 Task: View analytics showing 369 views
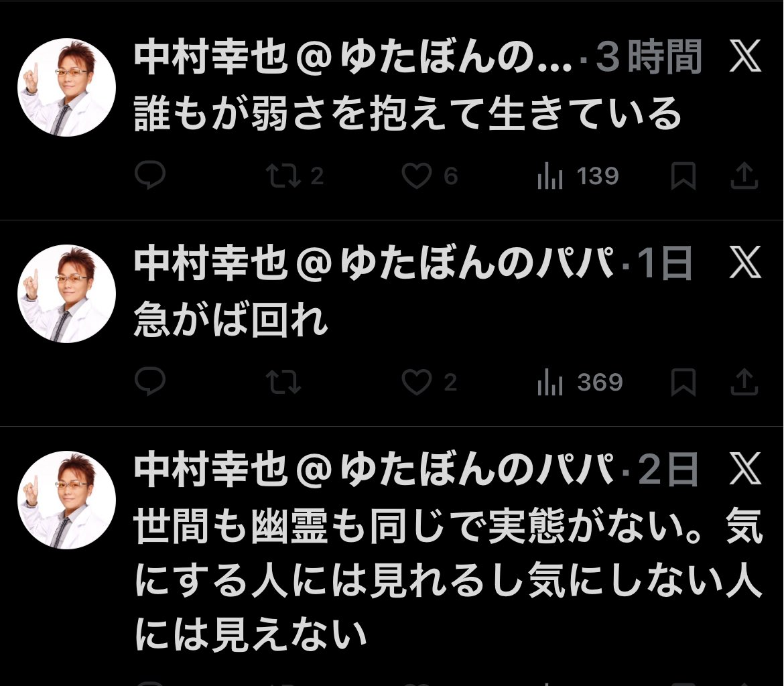click(550, 383)
